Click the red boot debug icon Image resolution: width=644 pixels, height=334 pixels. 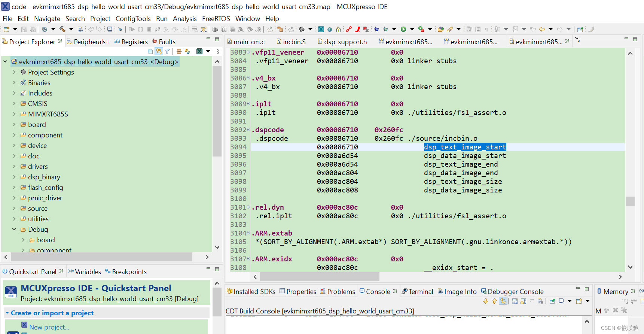tap(357, 29)
